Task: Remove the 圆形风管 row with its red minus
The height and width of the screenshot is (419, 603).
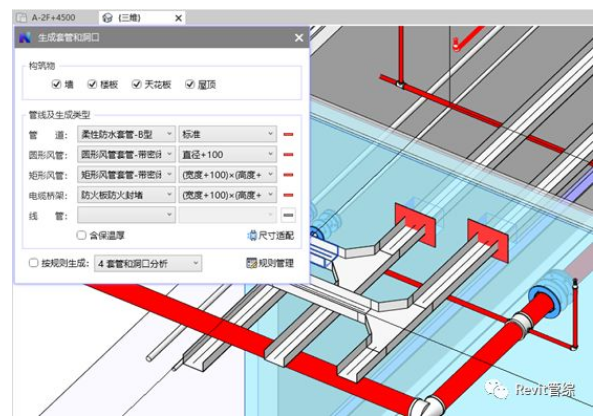Action: pyautogui.click(x=288, y=155)
